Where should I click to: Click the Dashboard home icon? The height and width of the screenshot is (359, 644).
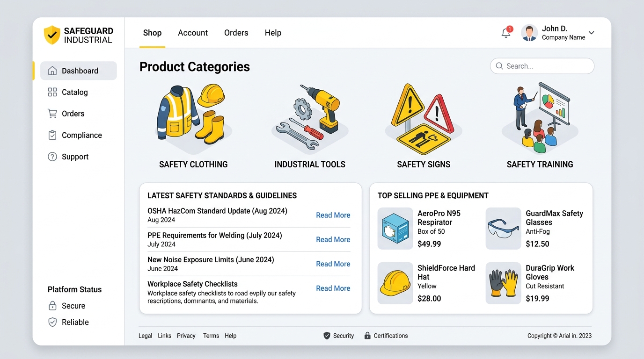[52, 71]
